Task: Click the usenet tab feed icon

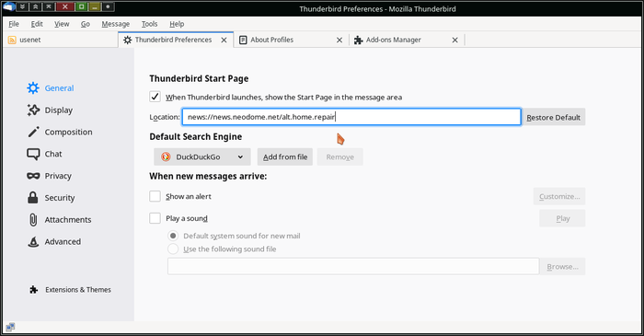Action: coord(12,40)
